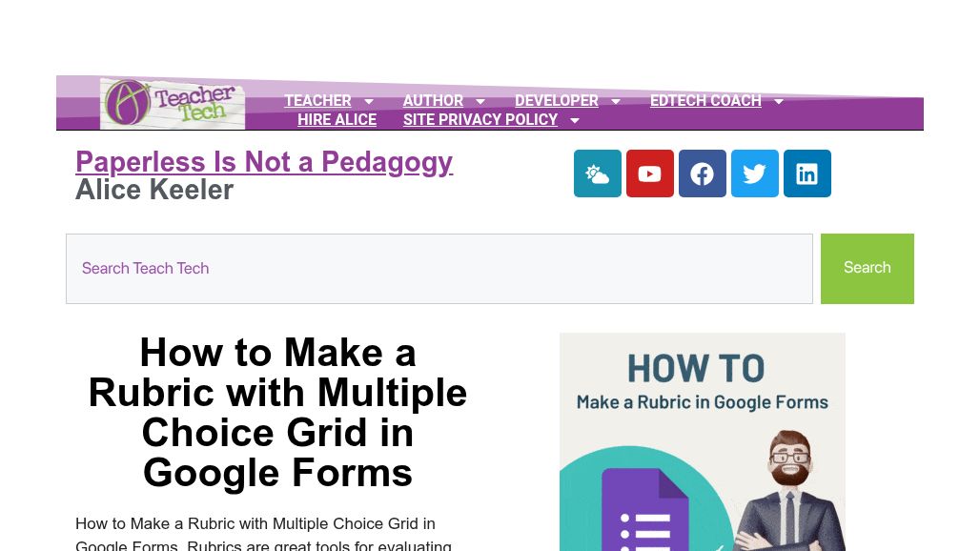Expand the EDTECH COACH dropdown
This screenshot has height=551, width=980.
(x=778, y=101)
